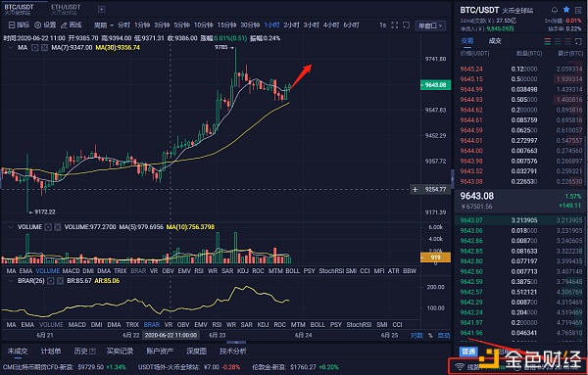Set a price alert with bell icon
Screen dimensions: 588x375
[x=555, y=10]
